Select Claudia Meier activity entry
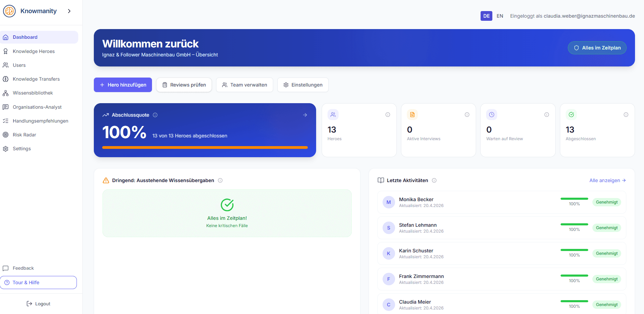 502,304
